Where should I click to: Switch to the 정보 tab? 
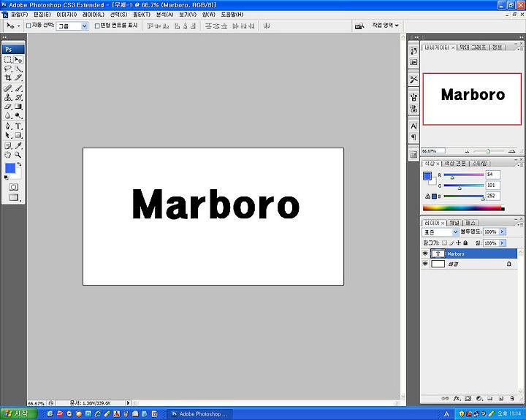point(498,47)
